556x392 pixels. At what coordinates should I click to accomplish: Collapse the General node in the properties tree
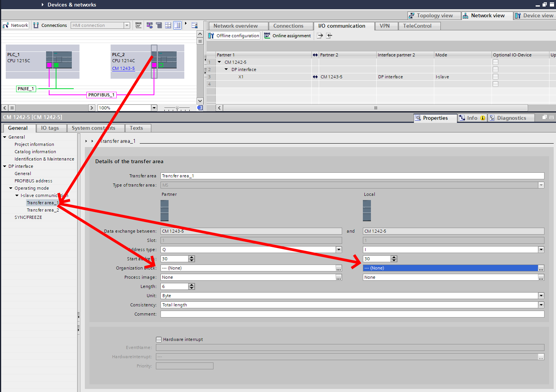[x=5, y=137]
